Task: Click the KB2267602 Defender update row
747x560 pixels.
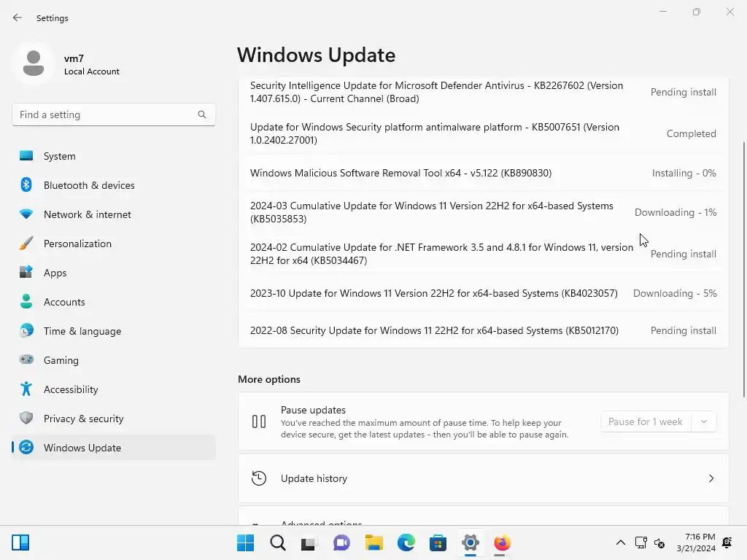Action: (483, 92)
